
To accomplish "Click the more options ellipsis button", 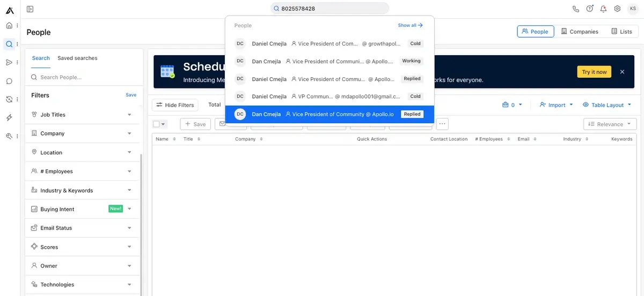I will coord(442,124).
